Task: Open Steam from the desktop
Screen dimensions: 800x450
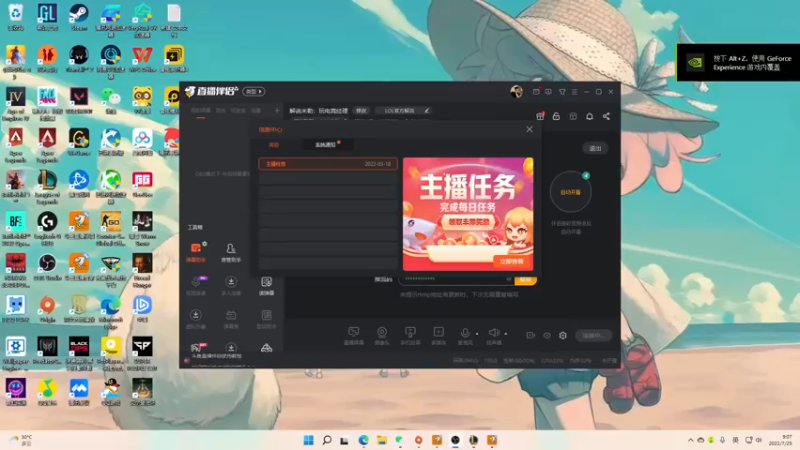Action: [x=79, y=17]
